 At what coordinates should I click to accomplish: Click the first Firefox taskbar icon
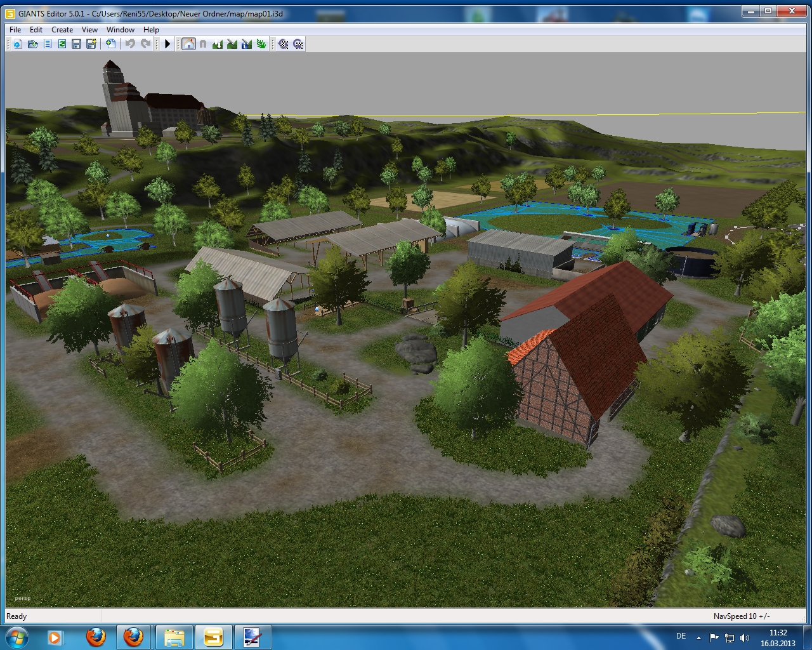[x=96, y=637]
